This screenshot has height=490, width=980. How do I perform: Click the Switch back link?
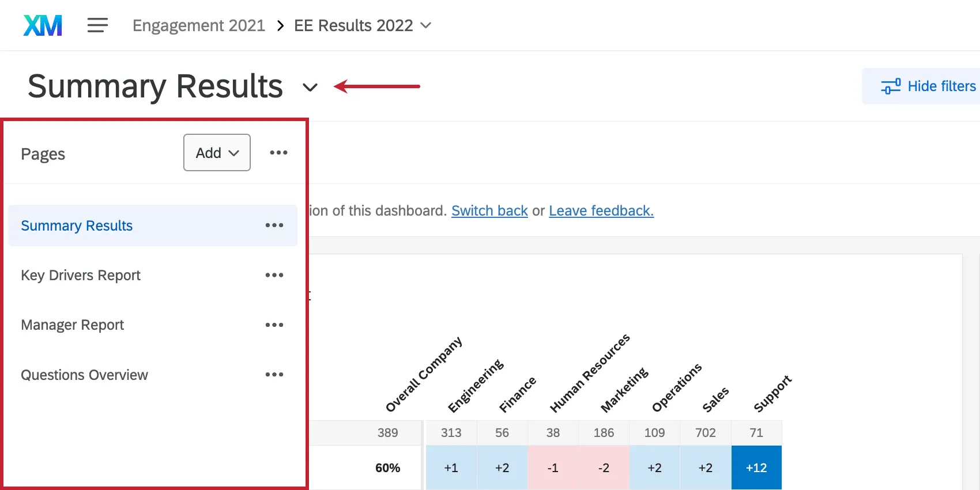489,210
